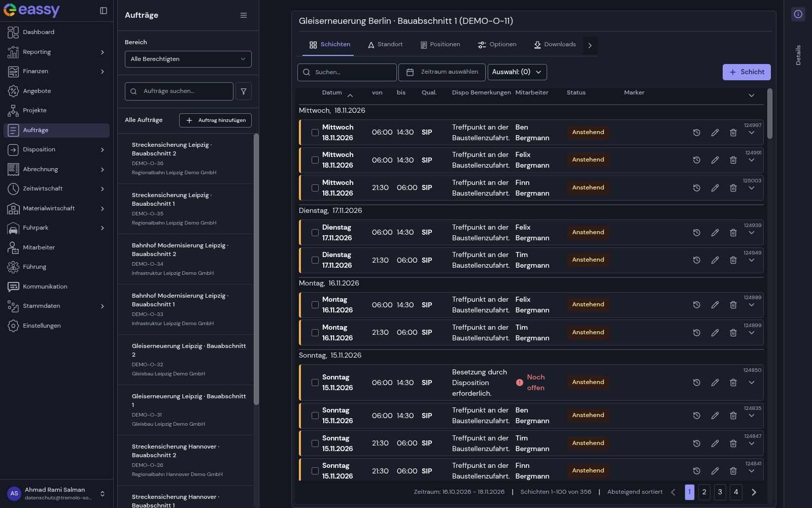The height and width of the screenshot is (508, 812).
Task: Go to page 2 of shifts
Action: pyautogui.click(x=704, y=492)
